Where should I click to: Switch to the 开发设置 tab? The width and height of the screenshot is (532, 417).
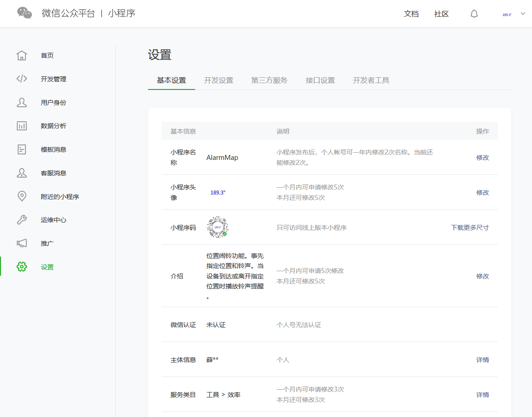(x=218, y=80)
